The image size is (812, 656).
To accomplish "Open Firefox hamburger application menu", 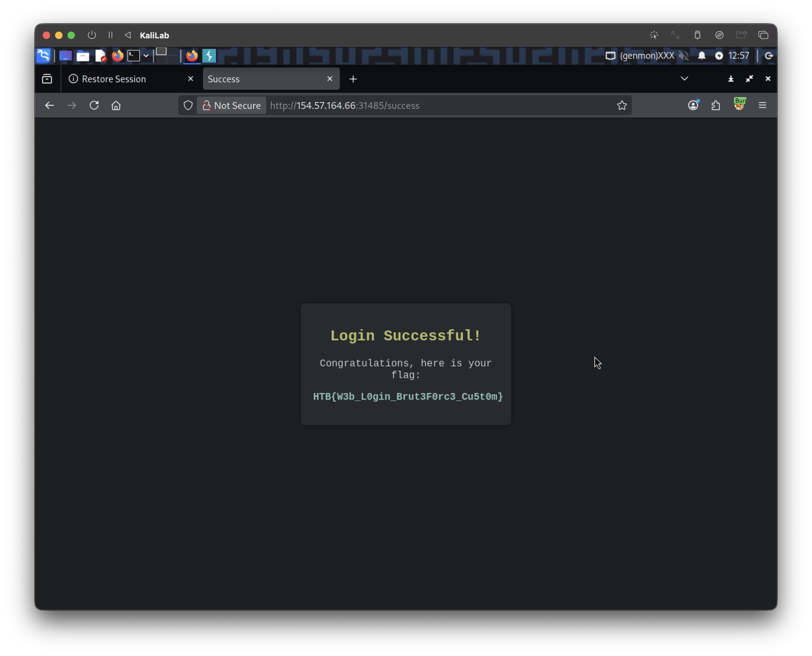I will [x=762, y=106].
